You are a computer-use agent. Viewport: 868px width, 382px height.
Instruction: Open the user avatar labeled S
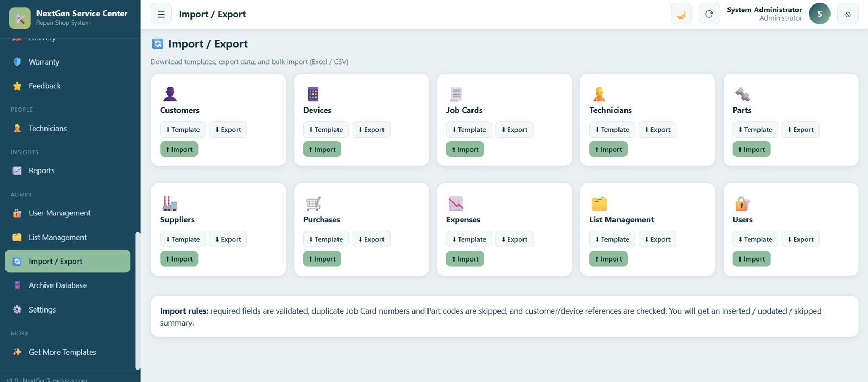pos(820,14)
